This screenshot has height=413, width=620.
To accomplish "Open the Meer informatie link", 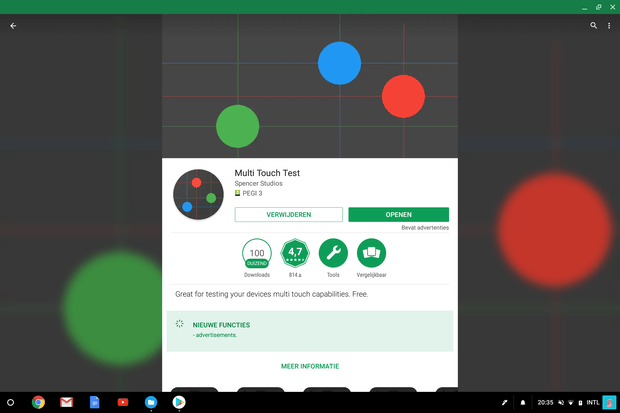I will [x=310, y=366].
